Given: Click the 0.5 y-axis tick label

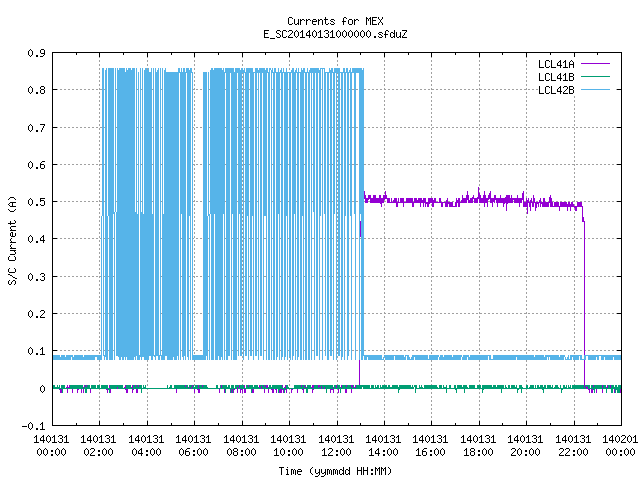Looking at the screenshot, I should point(36,202).
